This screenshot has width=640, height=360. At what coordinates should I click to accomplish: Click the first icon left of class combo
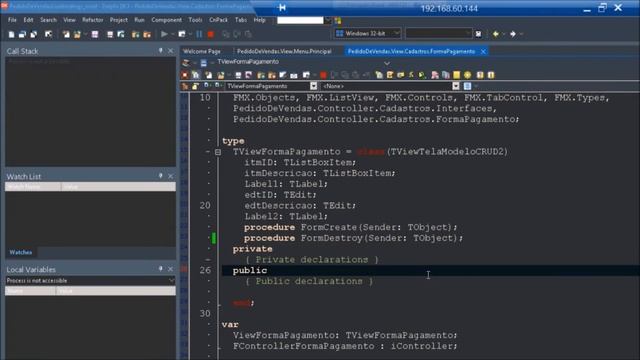[184, 86]
